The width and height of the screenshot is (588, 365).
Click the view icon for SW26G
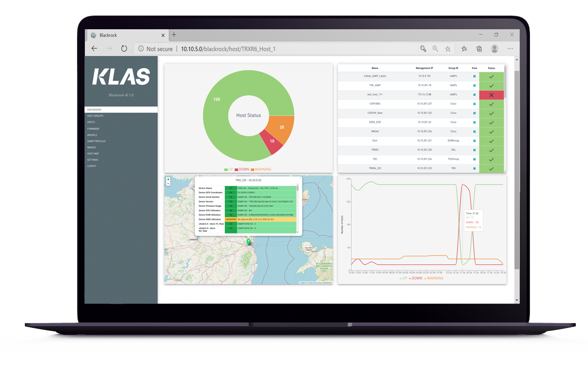click(x=474, y=132)
